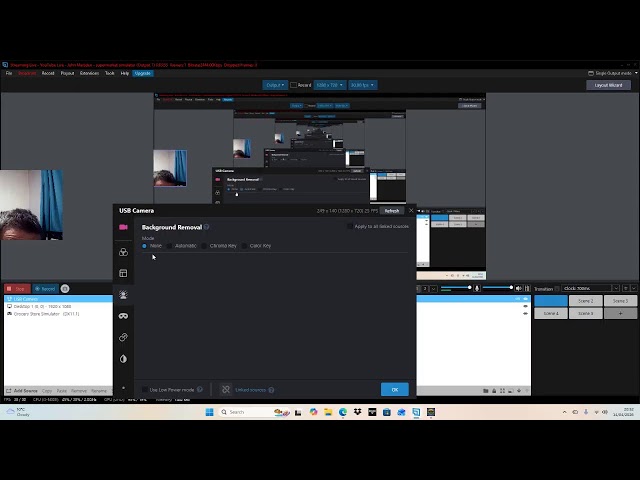640x480 pixels.
Task: Click the lock icon under sources
Action: (494, 391)
